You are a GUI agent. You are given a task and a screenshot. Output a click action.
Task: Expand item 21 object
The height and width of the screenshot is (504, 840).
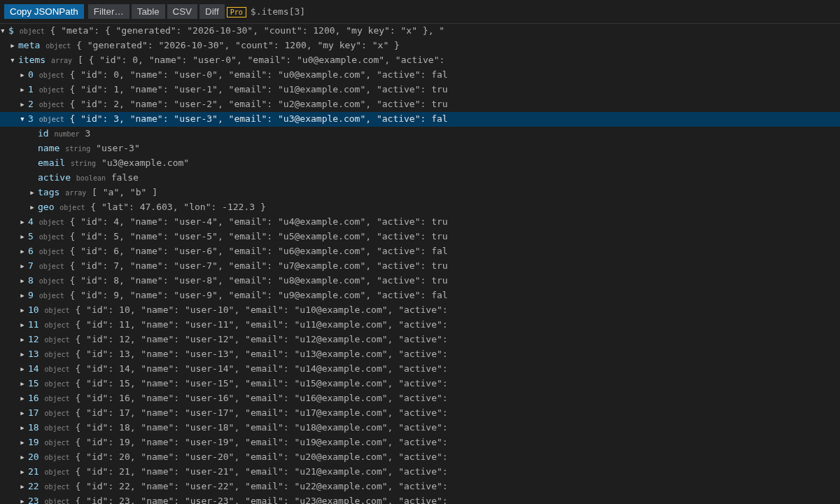point(22,472)
